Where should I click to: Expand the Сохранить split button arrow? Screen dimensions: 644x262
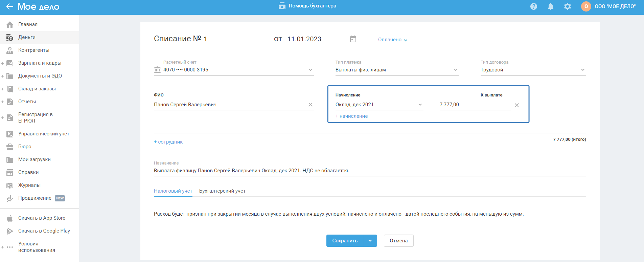(x=370, y=241)
